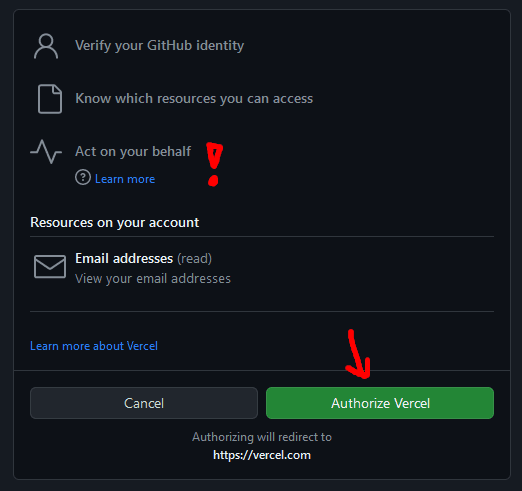The width and height of the screenshot is (522, 491).
Task: Open the Learn more link
Action: [x=125, y=179]
